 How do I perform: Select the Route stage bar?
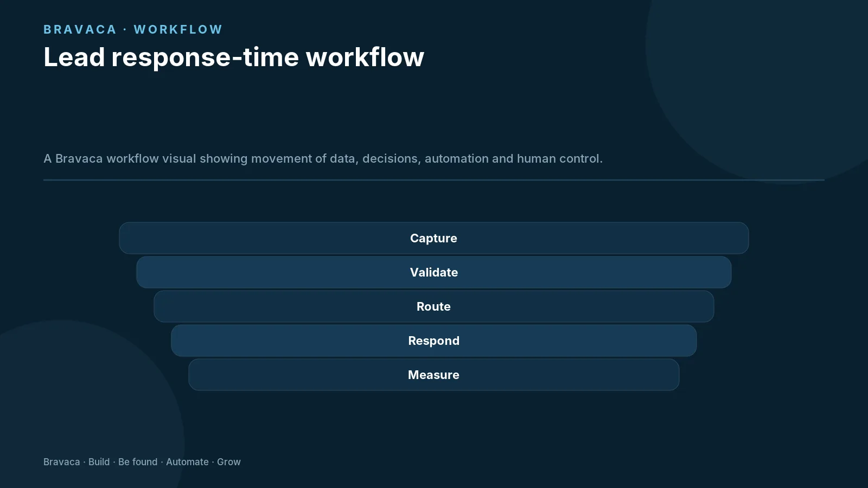(434, 306)
